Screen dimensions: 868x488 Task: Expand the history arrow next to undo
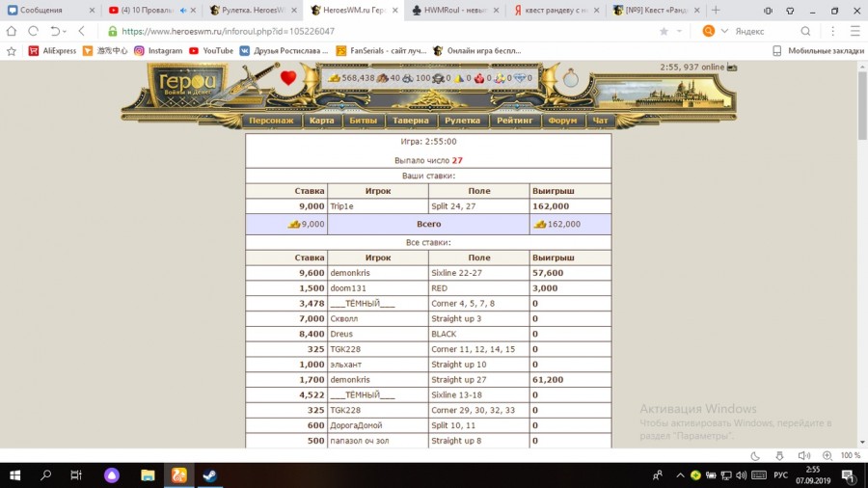coord(64,31)
